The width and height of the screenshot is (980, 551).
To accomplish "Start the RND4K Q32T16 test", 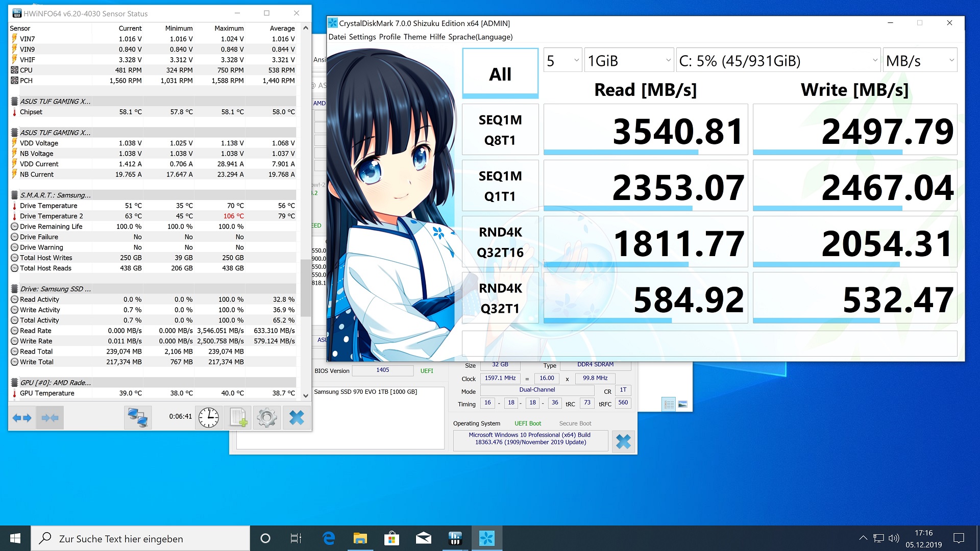I will tap(500, 242).
